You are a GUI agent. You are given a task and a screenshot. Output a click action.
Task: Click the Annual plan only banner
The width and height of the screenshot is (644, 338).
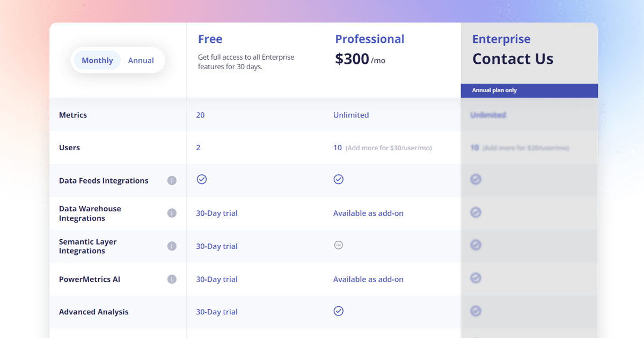(x=529, y=91)
